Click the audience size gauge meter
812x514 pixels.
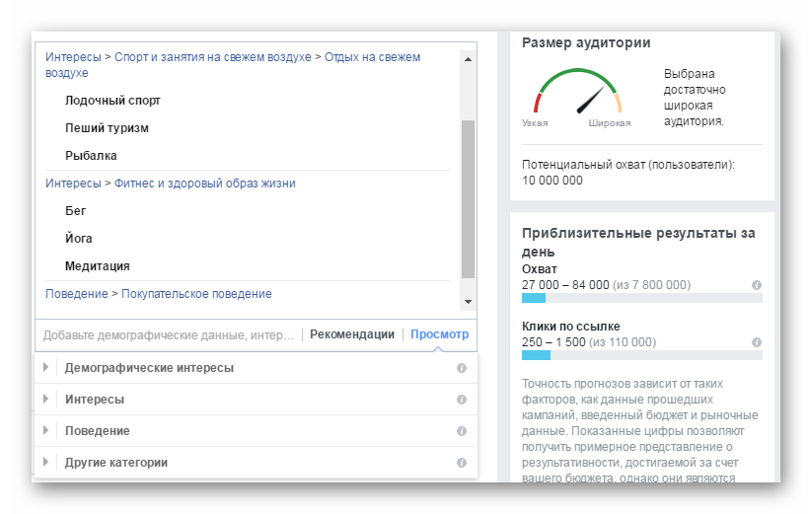pos(578,95)
